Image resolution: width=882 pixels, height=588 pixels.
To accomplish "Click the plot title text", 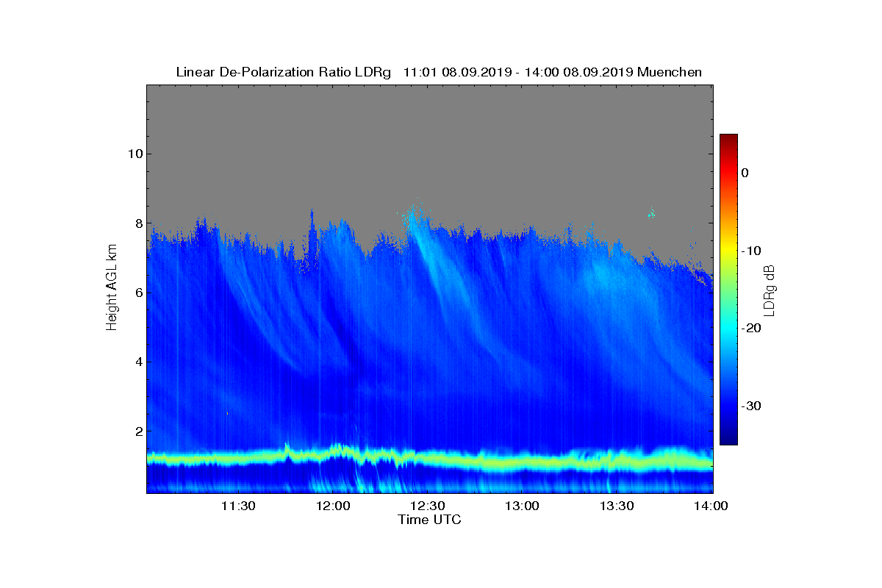I will click(x=439, y=72).
